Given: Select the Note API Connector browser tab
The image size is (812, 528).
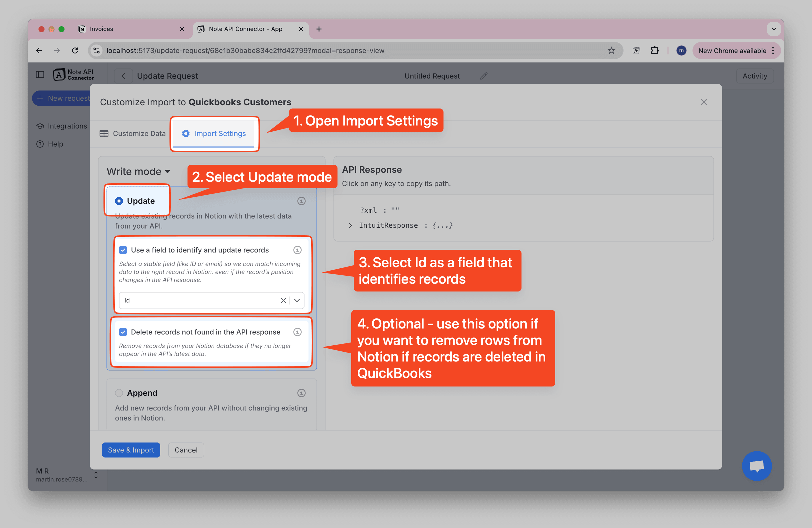Looking at the screenshot, I should coord(251,29).
